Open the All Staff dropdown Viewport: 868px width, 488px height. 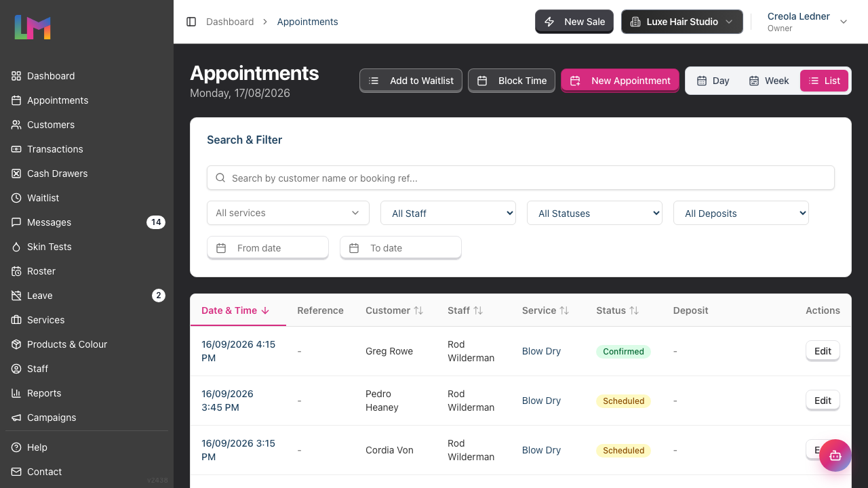pos(448,213)
